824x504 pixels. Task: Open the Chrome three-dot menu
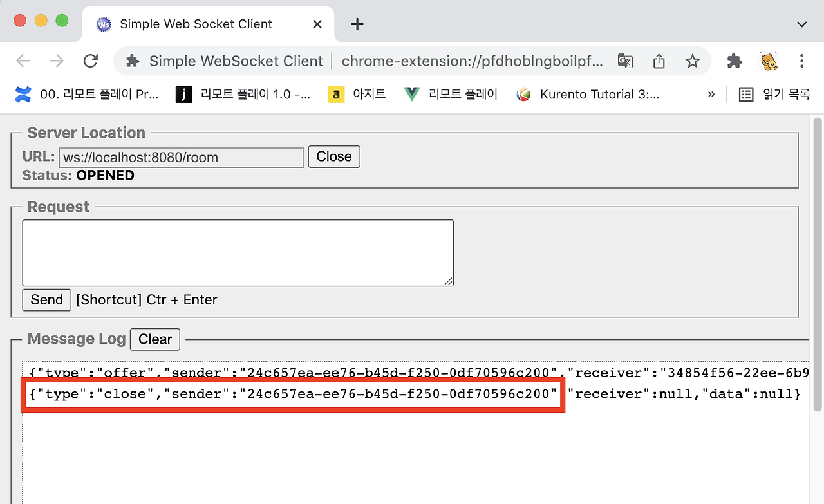point(801,61)
